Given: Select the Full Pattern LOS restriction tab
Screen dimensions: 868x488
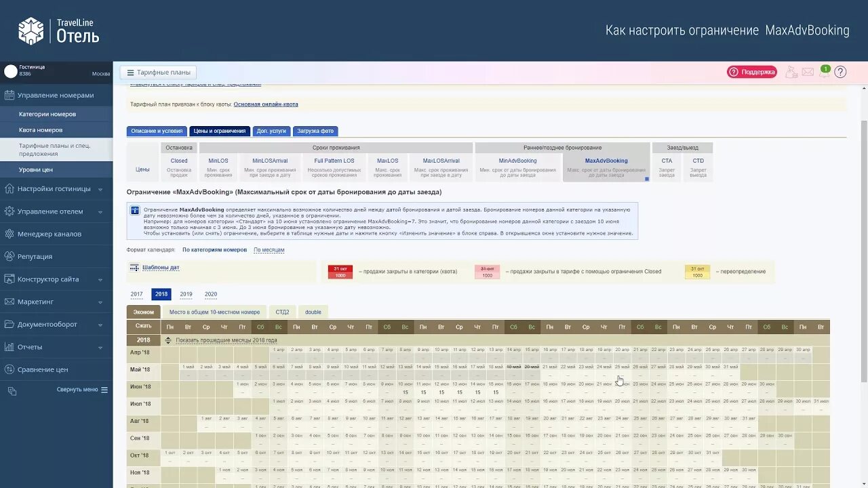Looking at the screenshot, I should click(334, 167).
